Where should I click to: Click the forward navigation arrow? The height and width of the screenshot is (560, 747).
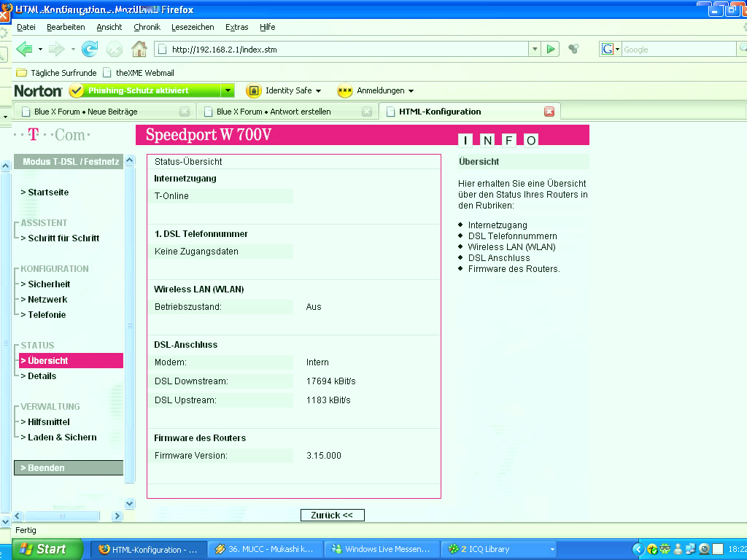(57, 49)
